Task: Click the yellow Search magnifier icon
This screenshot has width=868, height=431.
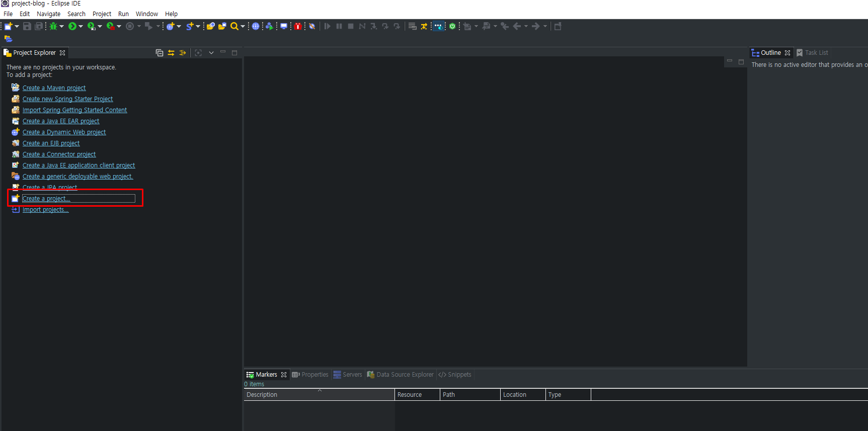Action: (234, 26)
